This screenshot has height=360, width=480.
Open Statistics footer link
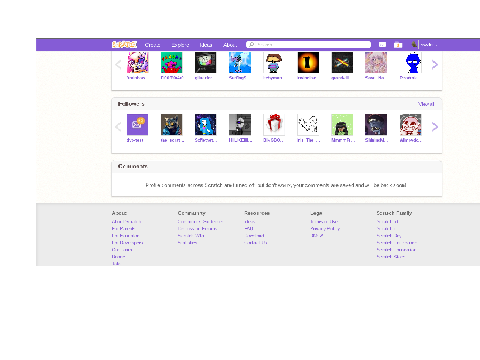click(187, 243)
